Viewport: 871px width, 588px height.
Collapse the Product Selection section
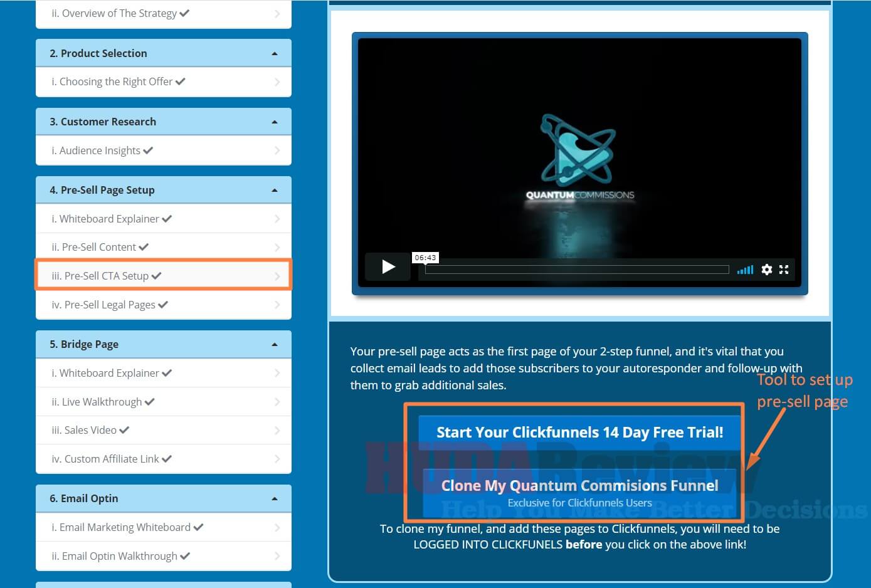[x=275, y=53]
